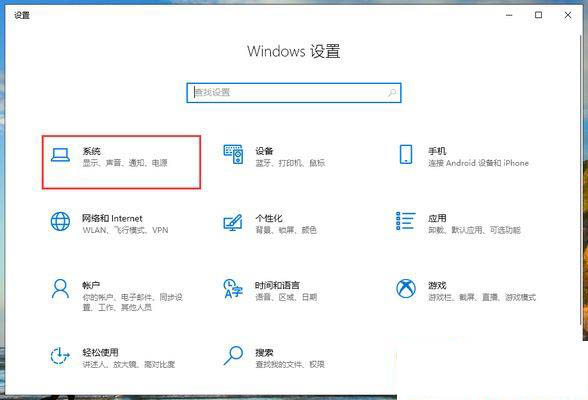Screen dimensions: 588x400
Task: Maximize the 设置 window
Action: pos(538,15)
